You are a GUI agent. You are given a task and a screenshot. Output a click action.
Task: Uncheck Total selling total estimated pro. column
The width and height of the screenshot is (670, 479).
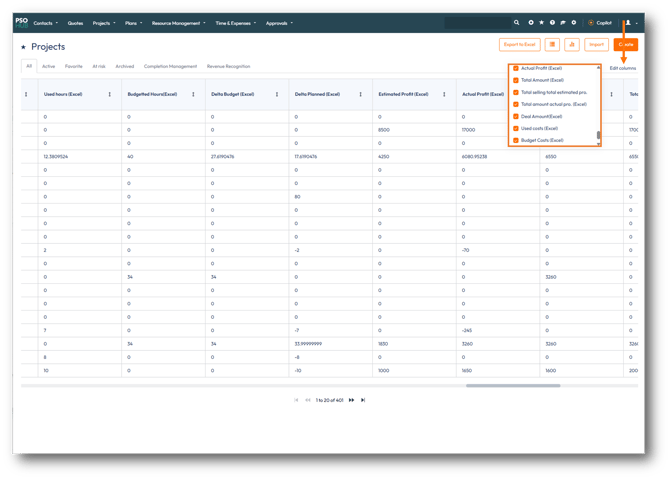(516, 92)
